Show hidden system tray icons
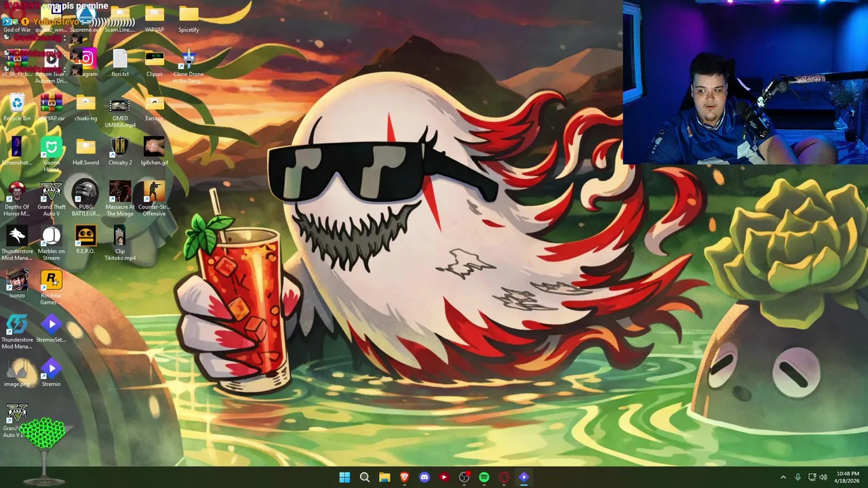The height and width of the screenshot is (488, 868). click(x=783, y=477)
